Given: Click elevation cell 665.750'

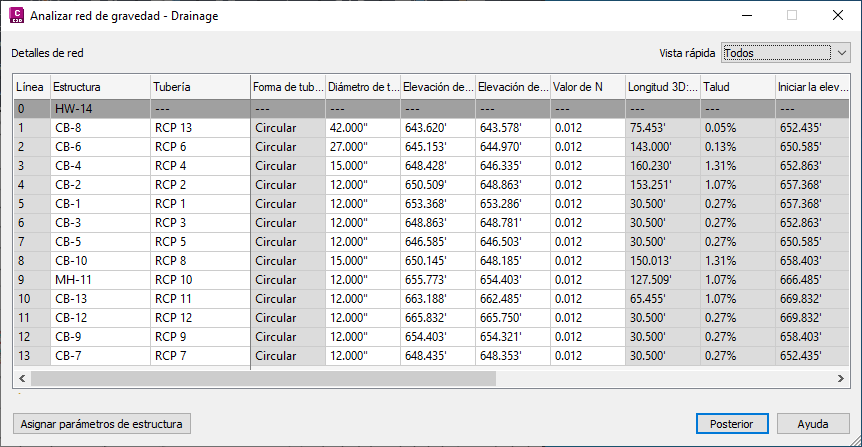Looking at the screenshot, I should pos(513,317).
